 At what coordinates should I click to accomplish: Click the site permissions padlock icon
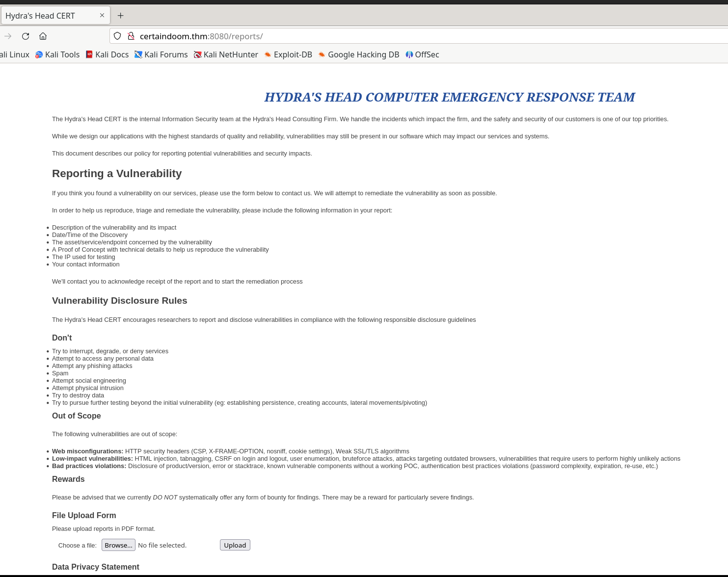click(x=131, y=36)
